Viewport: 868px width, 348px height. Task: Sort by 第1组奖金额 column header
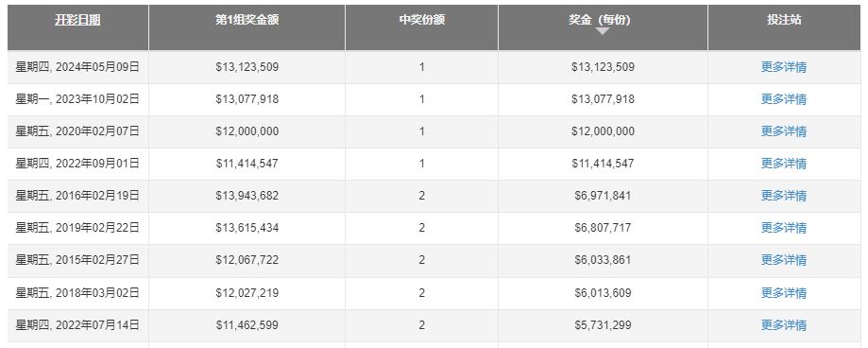pos(247,21)
